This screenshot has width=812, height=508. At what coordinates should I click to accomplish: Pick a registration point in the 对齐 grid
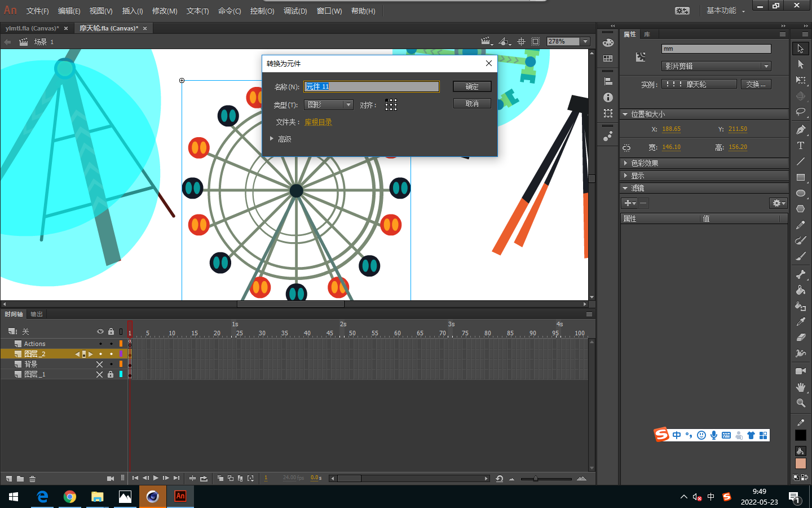click(x=391, y=105)
